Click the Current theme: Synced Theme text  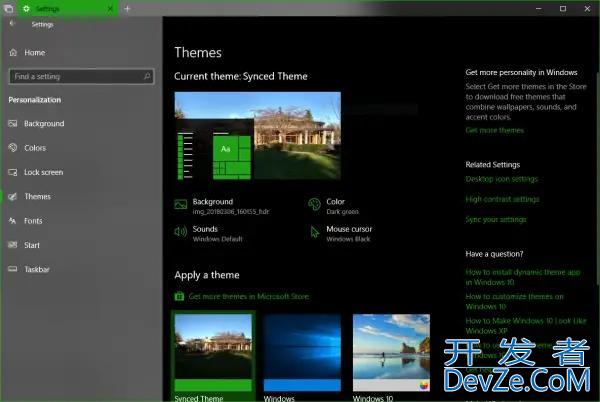241,76
